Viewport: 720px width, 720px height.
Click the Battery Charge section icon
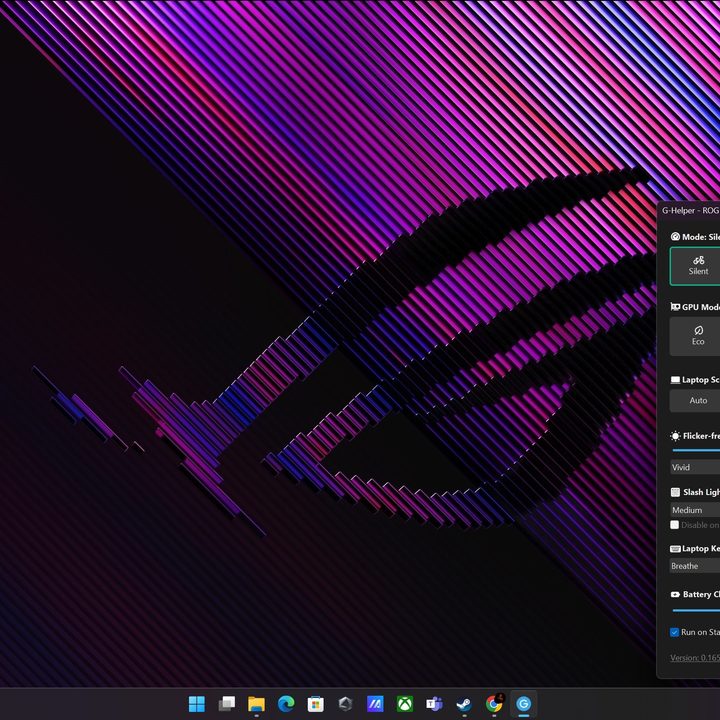coord(675,594)
